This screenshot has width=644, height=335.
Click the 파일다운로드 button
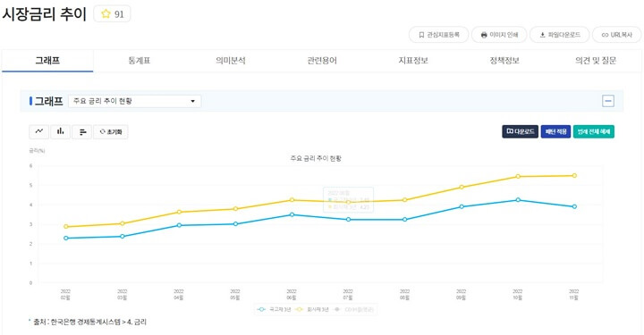coord(559,35)
